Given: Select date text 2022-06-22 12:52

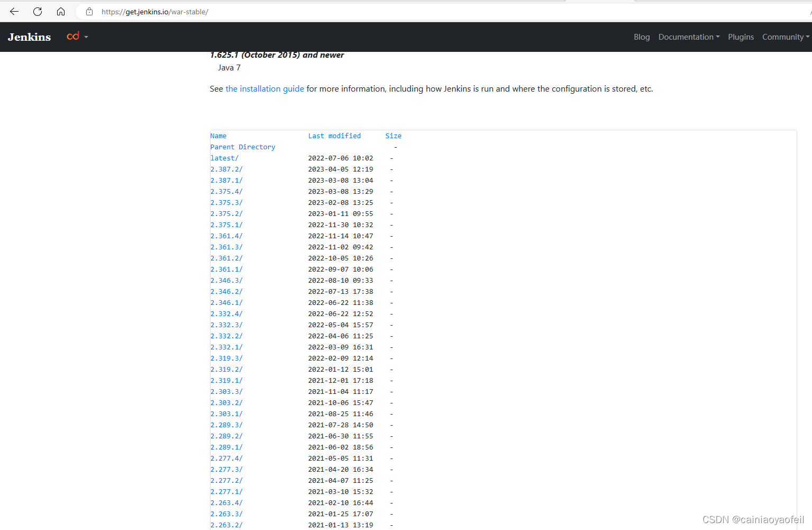Looking at the screenshot, I should pos(341,314).
